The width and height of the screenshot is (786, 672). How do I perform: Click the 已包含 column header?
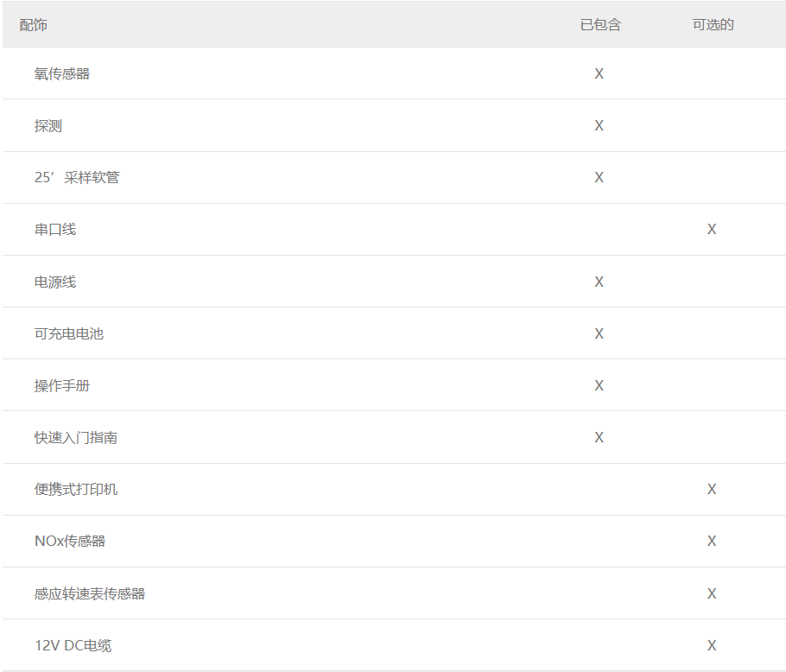tap(600, 24)
